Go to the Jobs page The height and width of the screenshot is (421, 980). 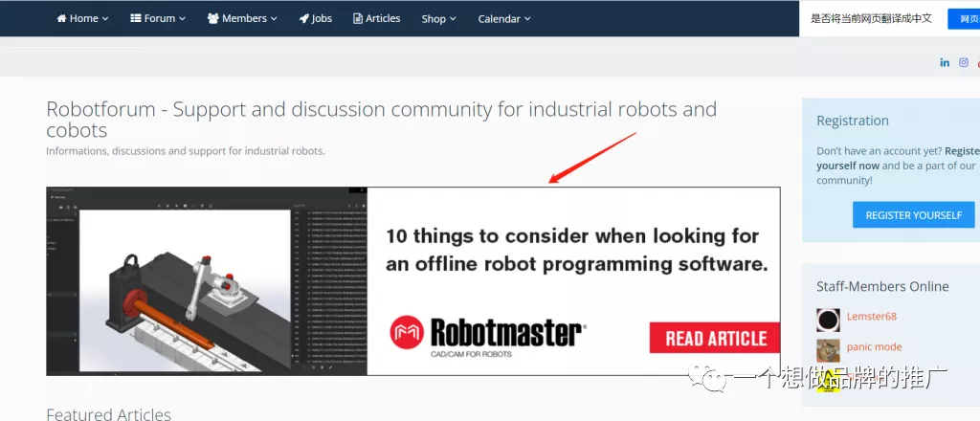pyautogui.click(x=316, y=18)
